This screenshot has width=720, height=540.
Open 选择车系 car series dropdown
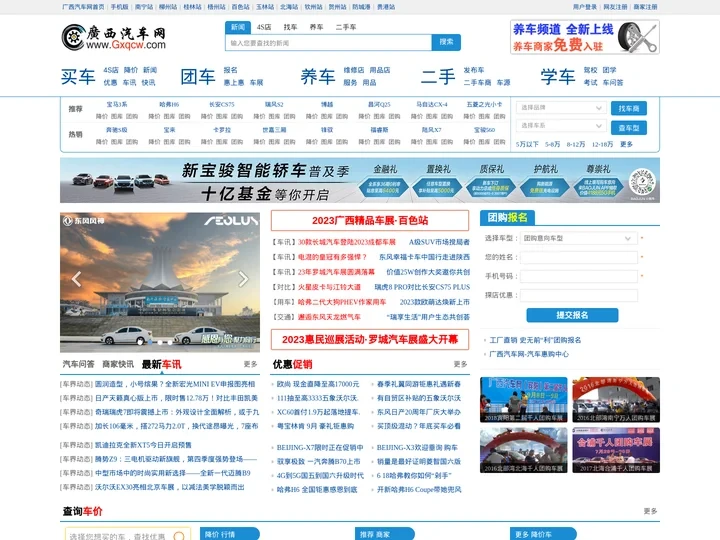coord(561,125)
